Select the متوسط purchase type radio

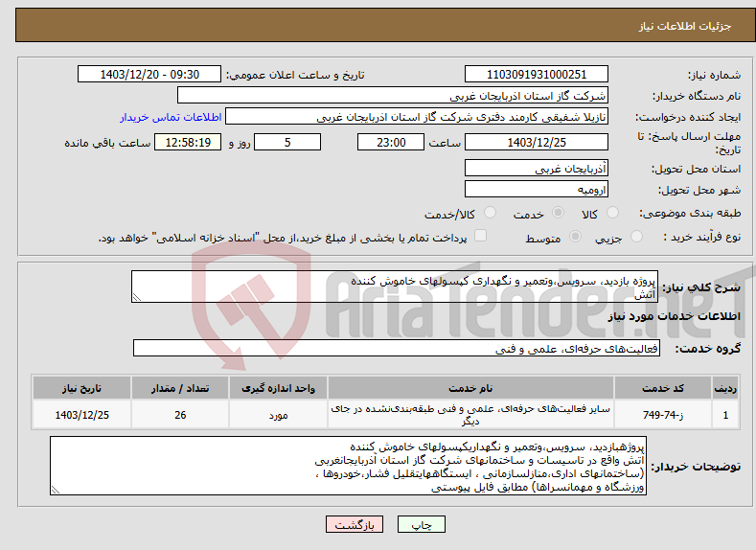click(575, 237)
